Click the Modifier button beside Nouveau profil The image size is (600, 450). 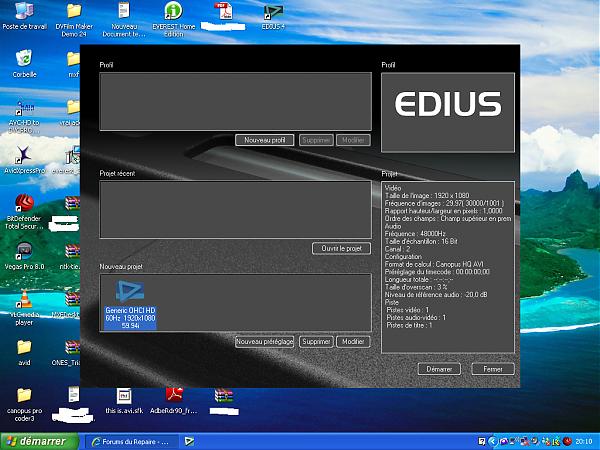(x=353, y=140)
